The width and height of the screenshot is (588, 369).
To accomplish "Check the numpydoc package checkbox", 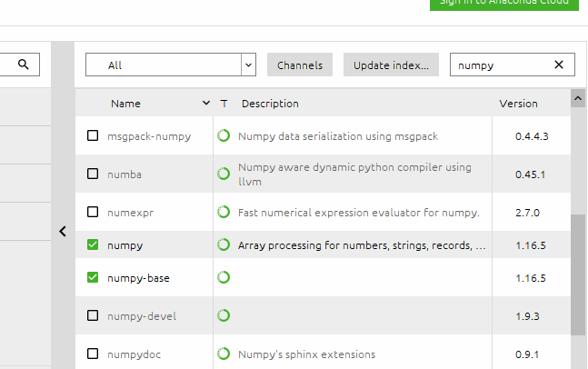I will point(93,354).
